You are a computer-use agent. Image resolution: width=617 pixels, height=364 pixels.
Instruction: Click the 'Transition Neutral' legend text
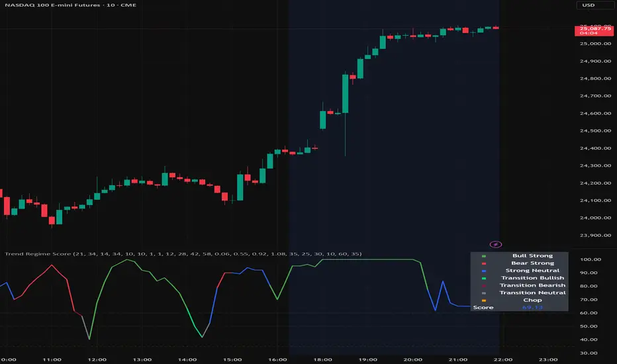[532, 293]
